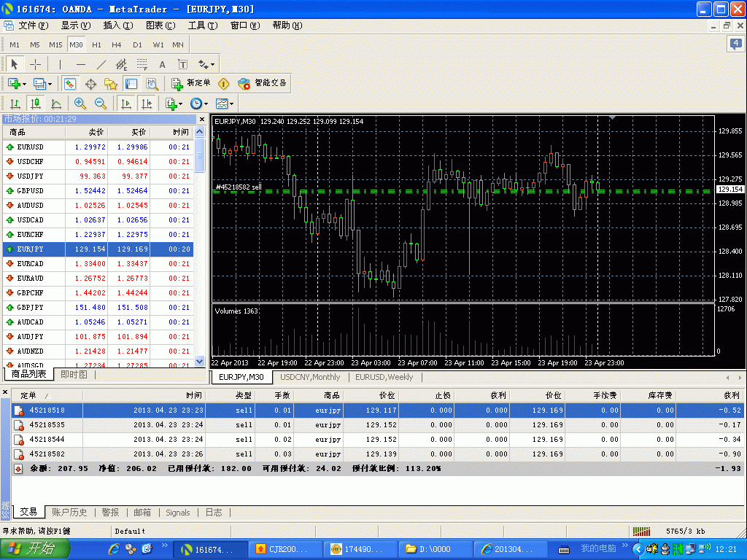Click Internet Explorer quick launch icon

113,549
